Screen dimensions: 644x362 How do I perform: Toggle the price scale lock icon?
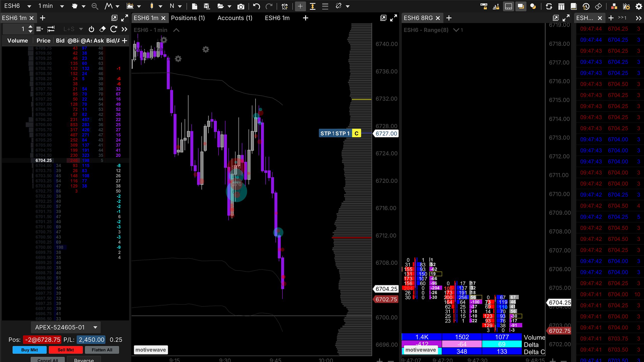pyautogui.click(x=496, y=6)
